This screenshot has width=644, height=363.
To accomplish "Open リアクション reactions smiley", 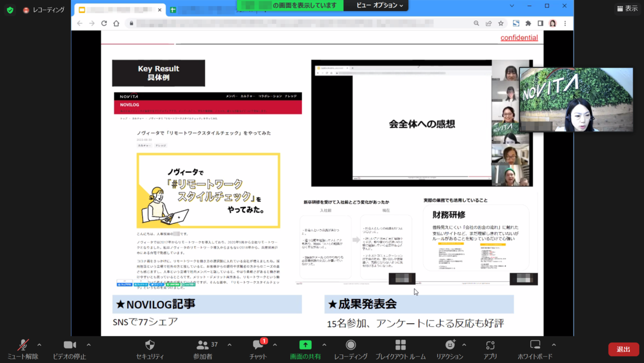I will [x=450, y=345].
